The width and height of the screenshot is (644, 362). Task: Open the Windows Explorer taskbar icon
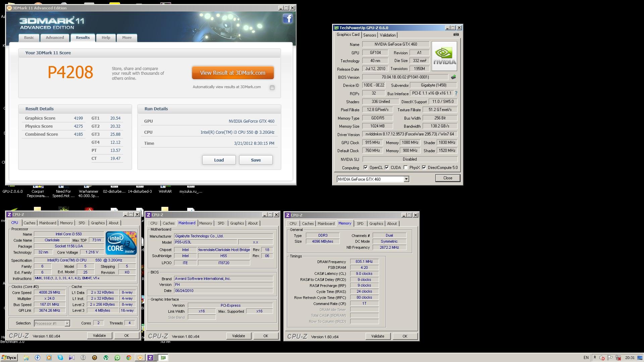click(x=26, y=358)
